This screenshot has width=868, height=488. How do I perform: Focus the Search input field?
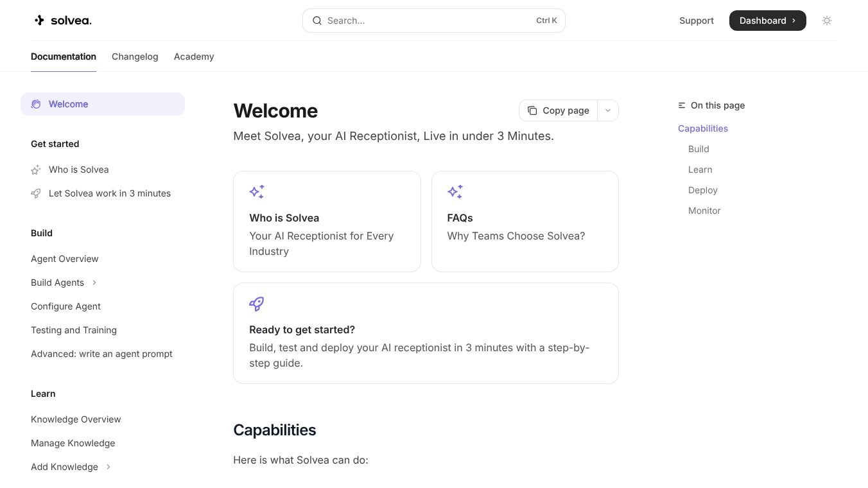point(424,21)
